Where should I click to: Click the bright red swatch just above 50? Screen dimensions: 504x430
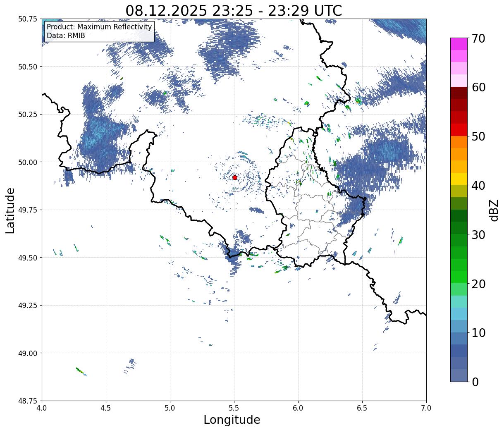(459, 130)
